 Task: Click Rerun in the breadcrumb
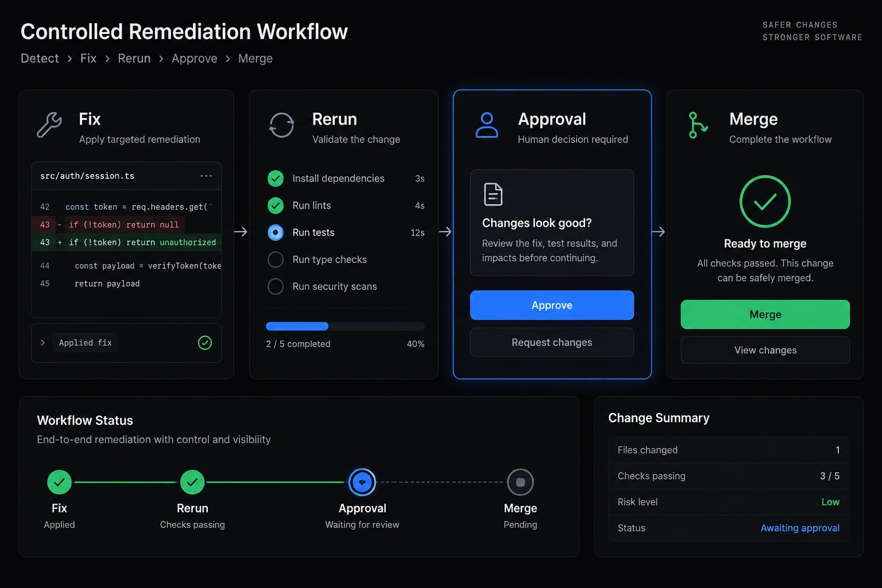pos(134,59)
